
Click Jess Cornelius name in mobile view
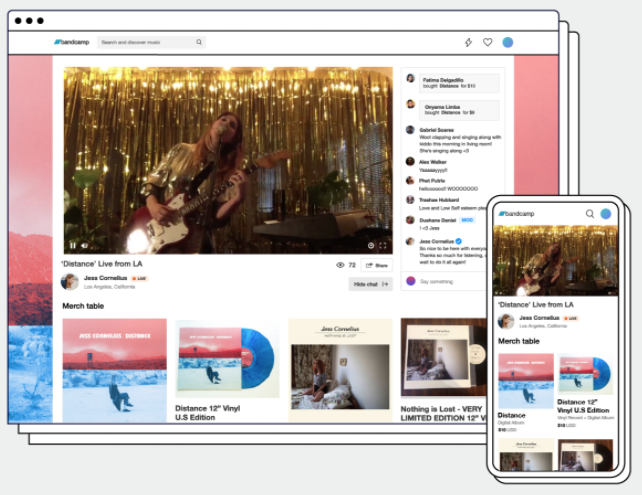pyautogui.click(x=539, y=318)
